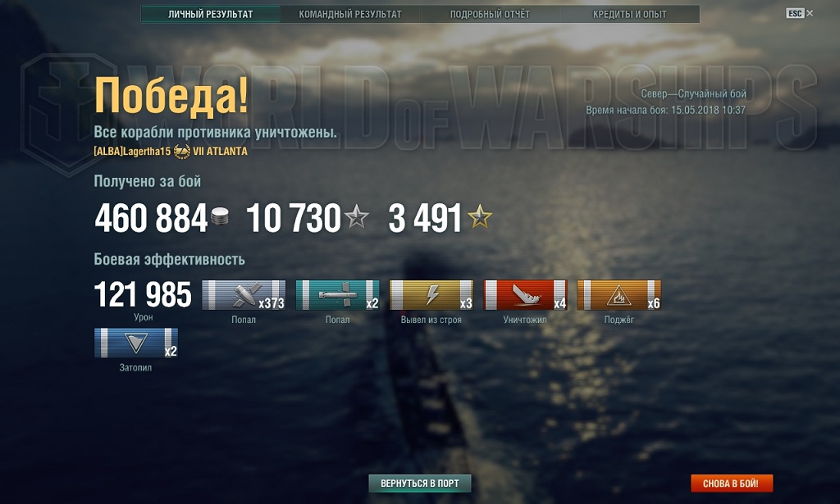Click the clan emblem beside VII ATLANTA
The width and height of the screenshot is (840, 504).
182,152
